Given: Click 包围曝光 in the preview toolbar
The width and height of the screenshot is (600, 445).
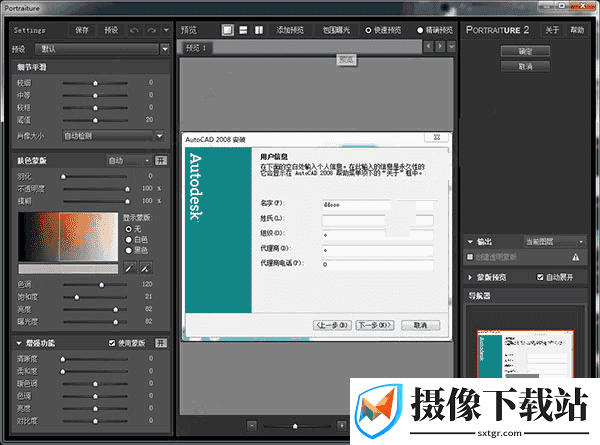Looking at the screenshot, I should coord(336,30).
